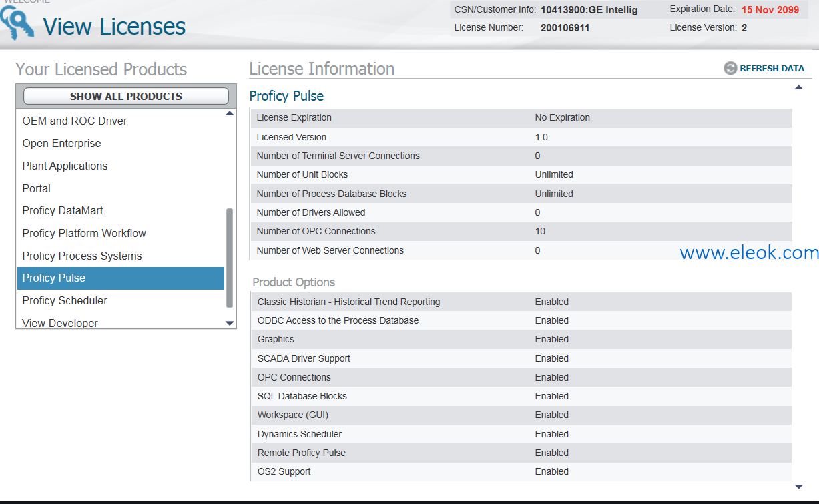Click the Number of Unit Blocks label
The image size is (819, 504).
302,174
